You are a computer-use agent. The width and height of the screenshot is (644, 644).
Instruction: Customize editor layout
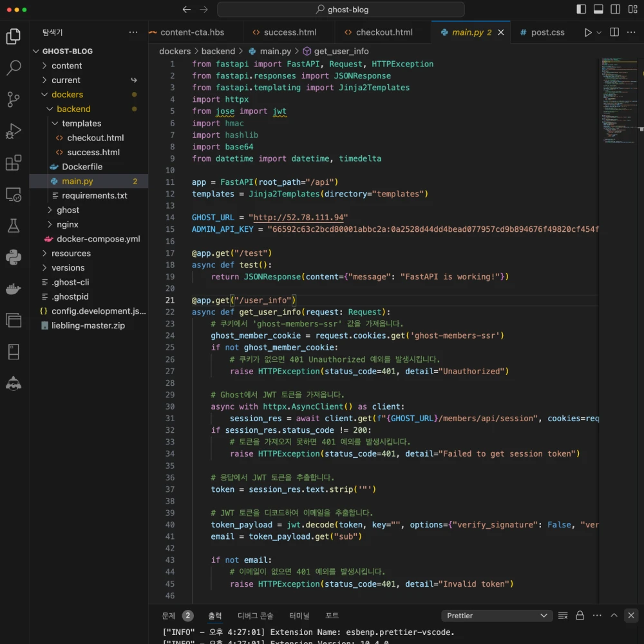[x=632, y=10]
